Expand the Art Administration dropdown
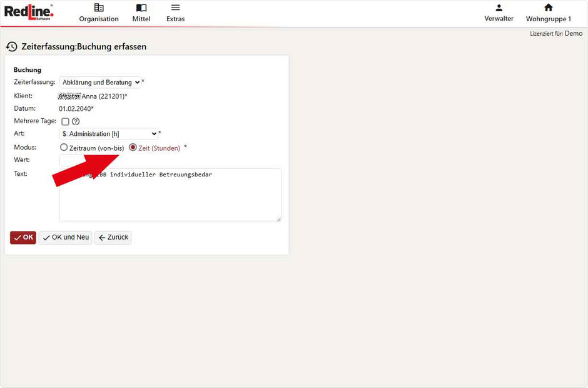 (109, 134)
